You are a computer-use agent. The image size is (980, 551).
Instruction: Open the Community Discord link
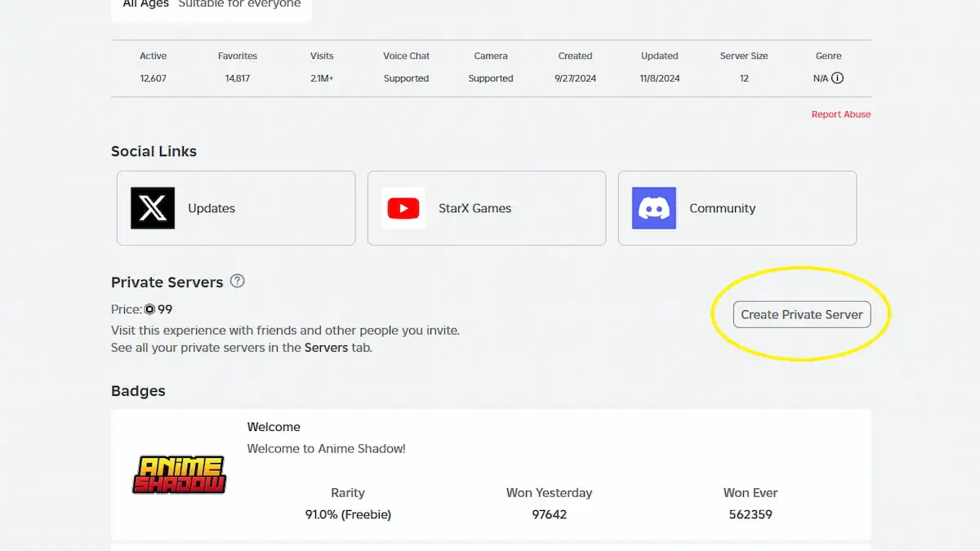point(737,208)
